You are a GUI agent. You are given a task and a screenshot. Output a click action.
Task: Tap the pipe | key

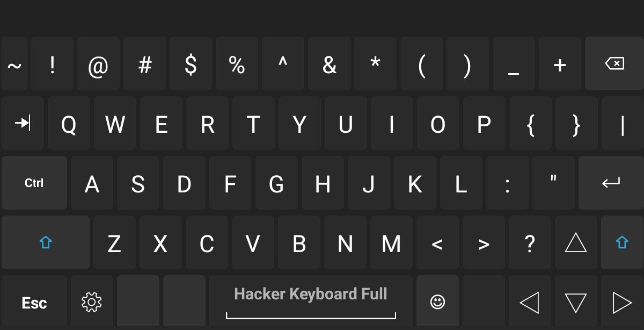(622, 124)
